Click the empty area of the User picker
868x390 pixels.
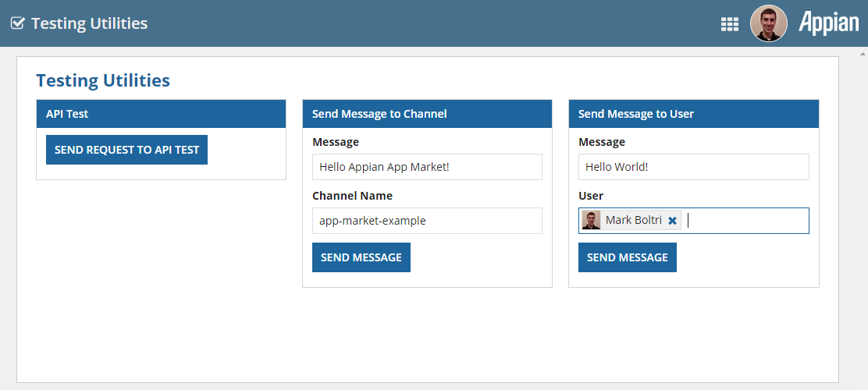coord(747,221)
